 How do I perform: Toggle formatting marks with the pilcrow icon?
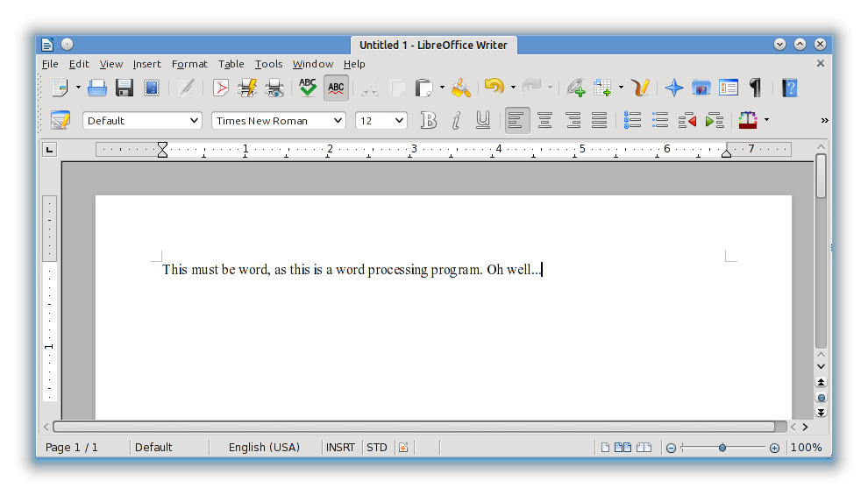[755, 88]
